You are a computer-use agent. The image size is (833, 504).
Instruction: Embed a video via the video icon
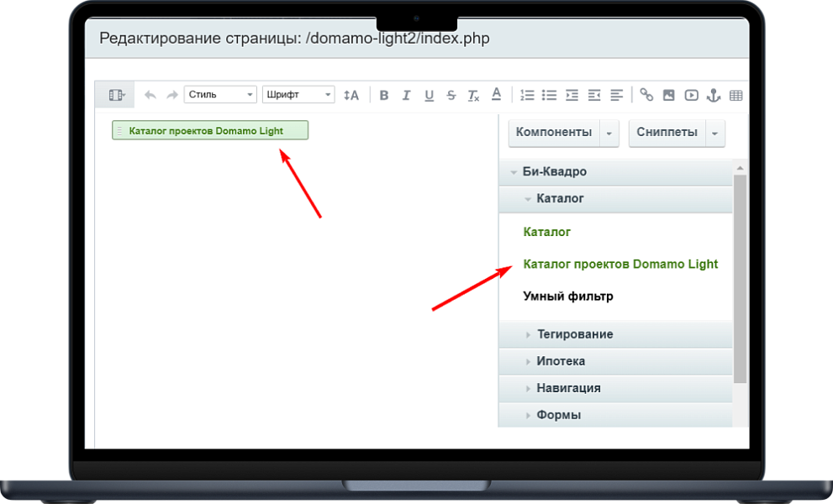tap(691, 95)
